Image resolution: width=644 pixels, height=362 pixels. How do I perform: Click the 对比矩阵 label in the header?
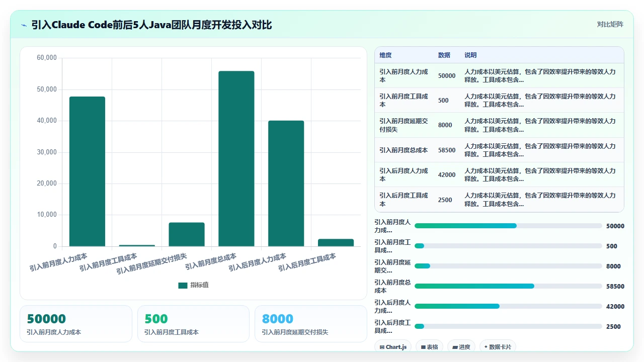tap(610, 24)
